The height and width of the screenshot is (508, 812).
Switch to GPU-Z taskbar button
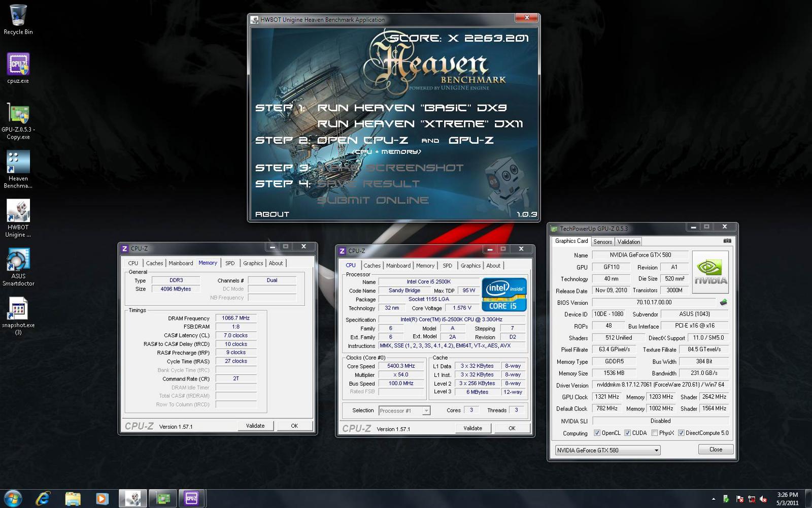tap(162, 499)
